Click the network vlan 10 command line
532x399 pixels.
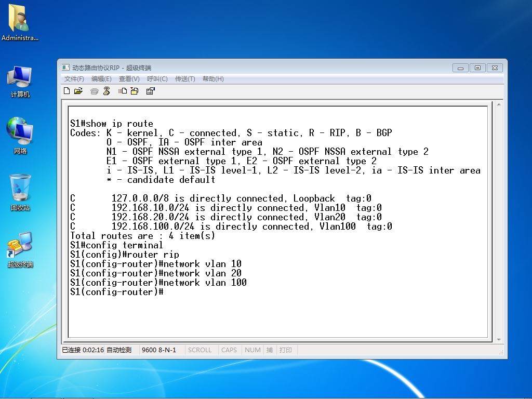pos(156,264)
